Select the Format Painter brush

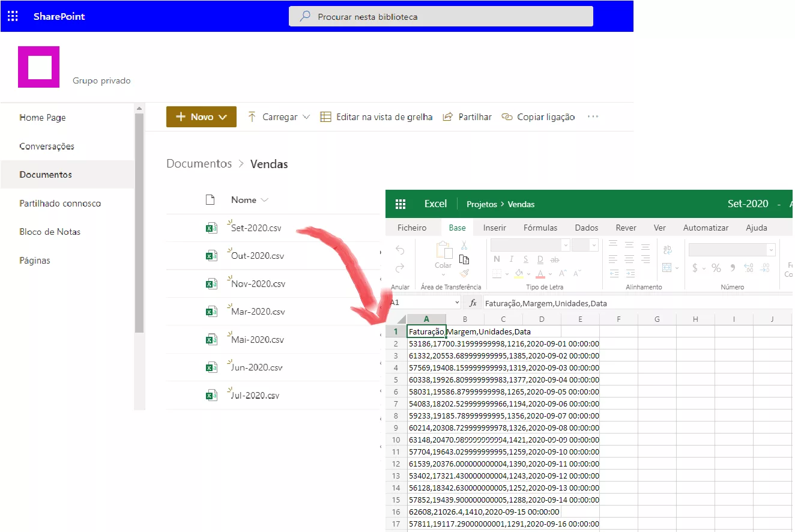[464, 274]
